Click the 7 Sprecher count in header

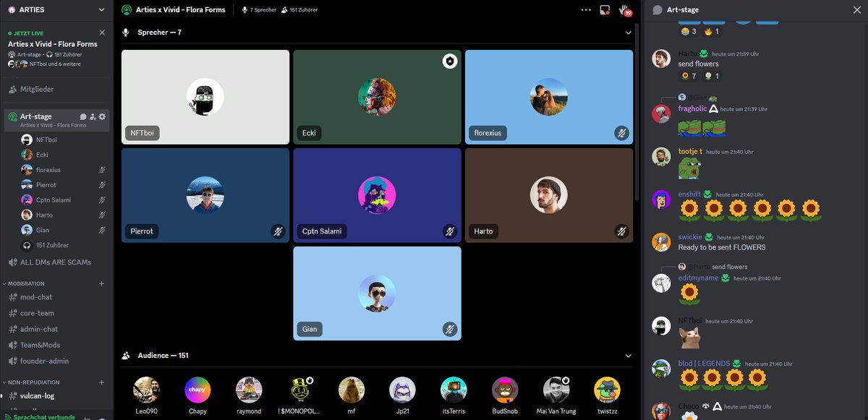tap(259, 10)
